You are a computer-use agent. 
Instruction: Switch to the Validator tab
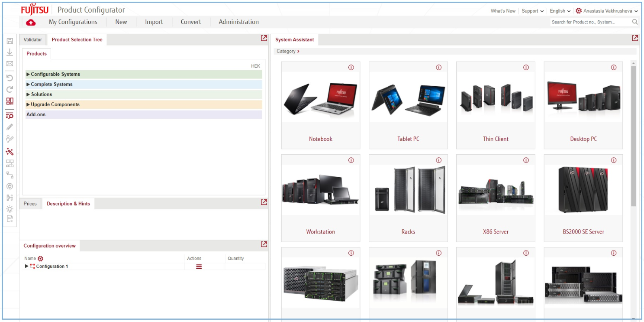[x=33, y=39]
